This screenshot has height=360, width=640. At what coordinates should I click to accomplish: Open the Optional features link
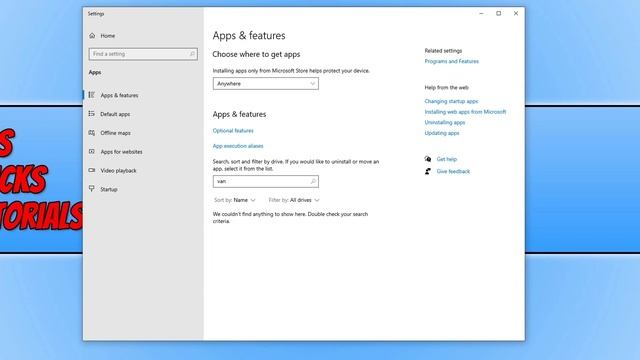pos(233,131)
